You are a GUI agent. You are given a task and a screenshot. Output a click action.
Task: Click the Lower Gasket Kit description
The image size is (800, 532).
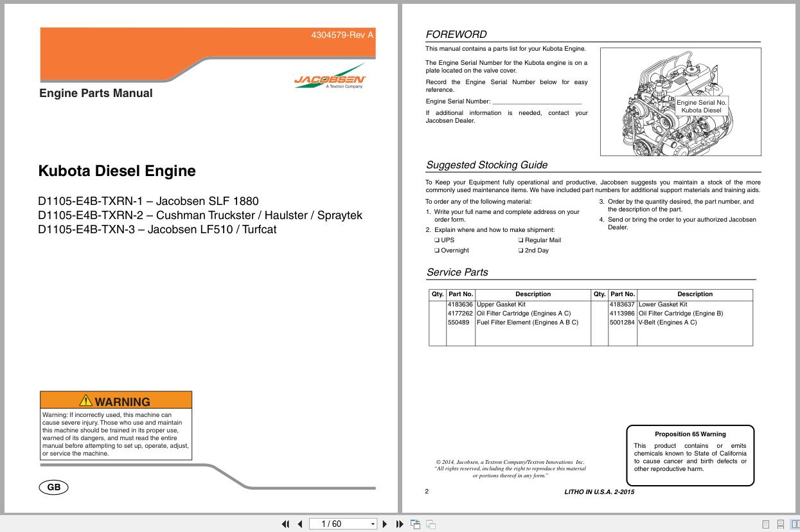pyautogui.click(x=663, y=305)
